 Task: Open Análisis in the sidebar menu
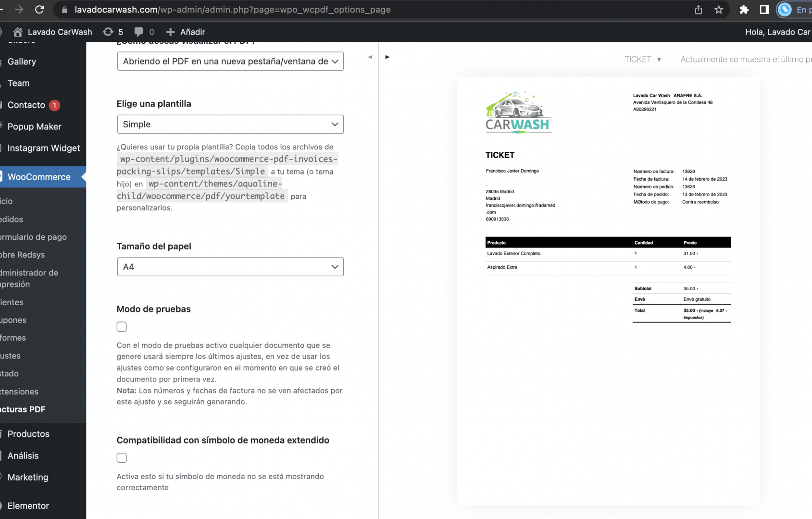tap(23, 456)
